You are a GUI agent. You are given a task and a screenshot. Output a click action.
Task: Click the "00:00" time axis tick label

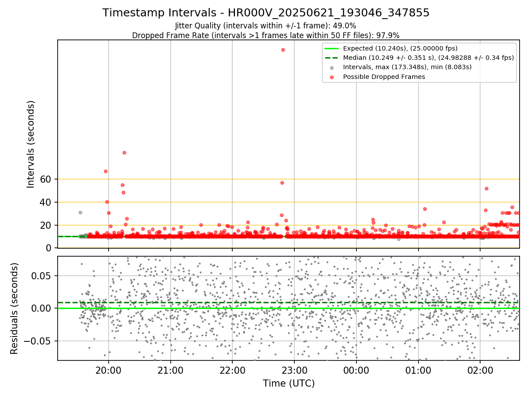coord(356,370)
